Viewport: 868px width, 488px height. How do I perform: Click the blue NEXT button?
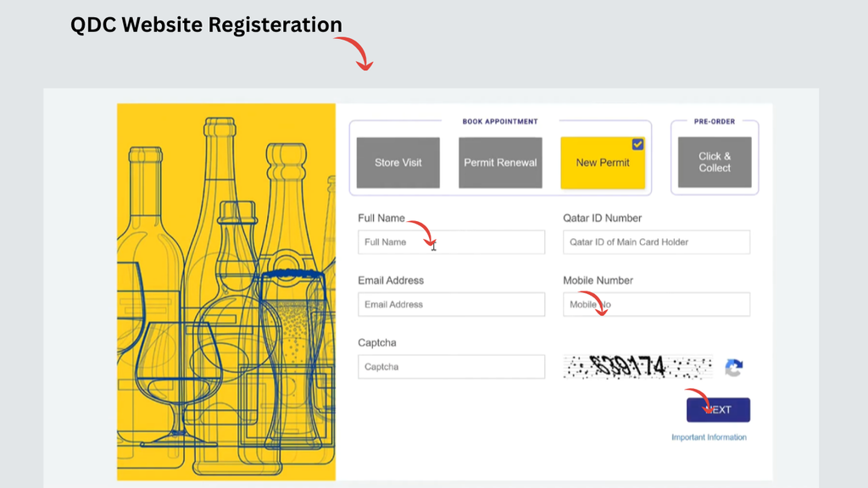coord(719,410)
